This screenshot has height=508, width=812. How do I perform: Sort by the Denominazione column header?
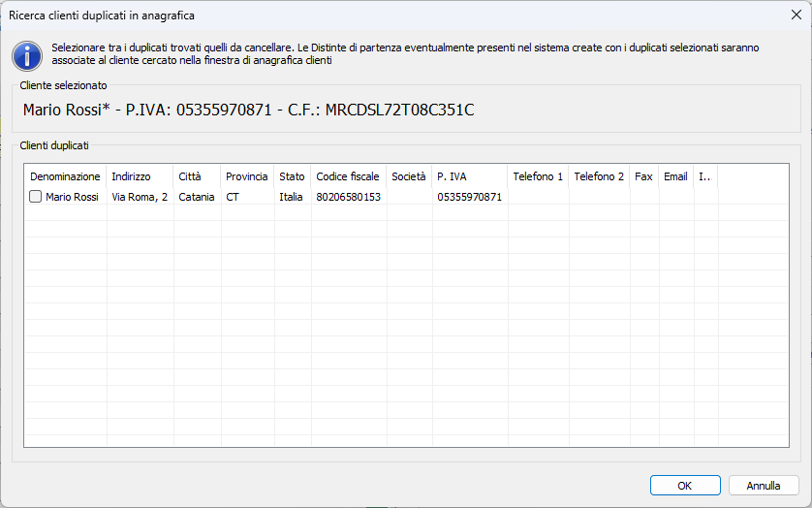click(65, 176)
